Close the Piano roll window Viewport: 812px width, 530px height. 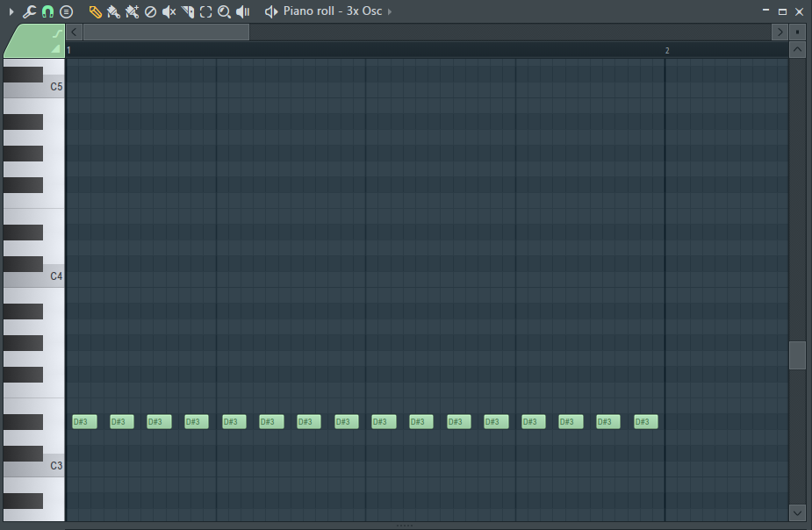799,11
